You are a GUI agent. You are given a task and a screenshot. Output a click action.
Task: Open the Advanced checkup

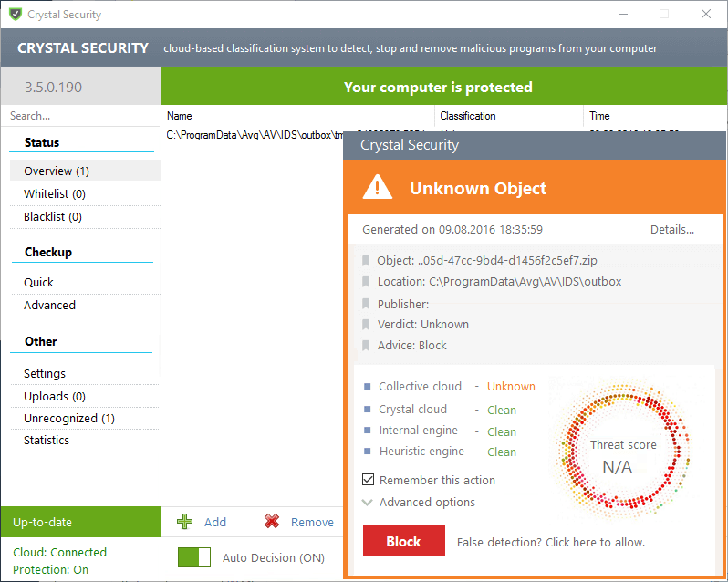pos(85,305)
